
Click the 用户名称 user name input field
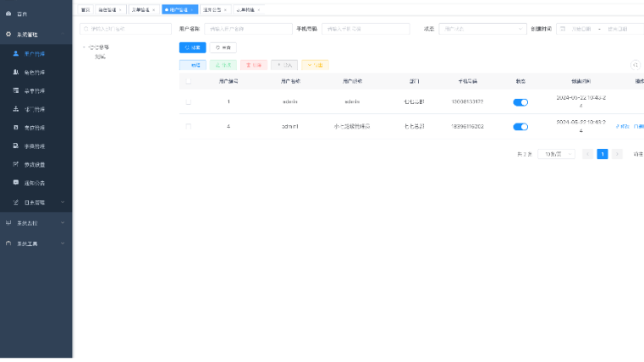(x=248, y=29)
